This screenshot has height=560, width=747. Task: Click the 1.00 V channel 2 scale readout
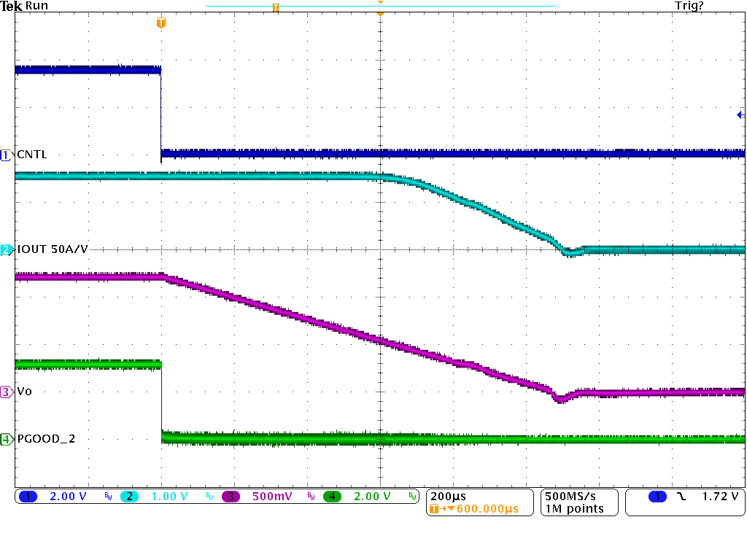[169, 497]
